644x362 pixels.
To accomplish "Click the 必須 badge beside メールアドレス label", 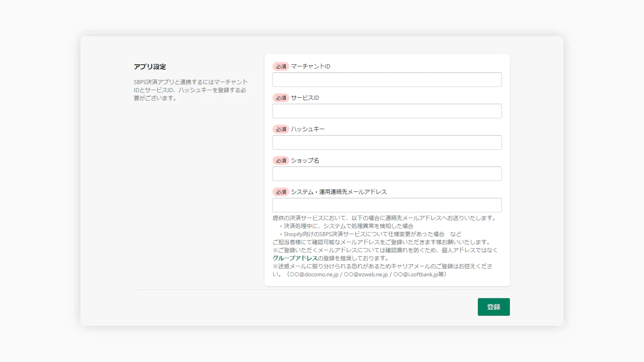I will [x=281, y=192].
